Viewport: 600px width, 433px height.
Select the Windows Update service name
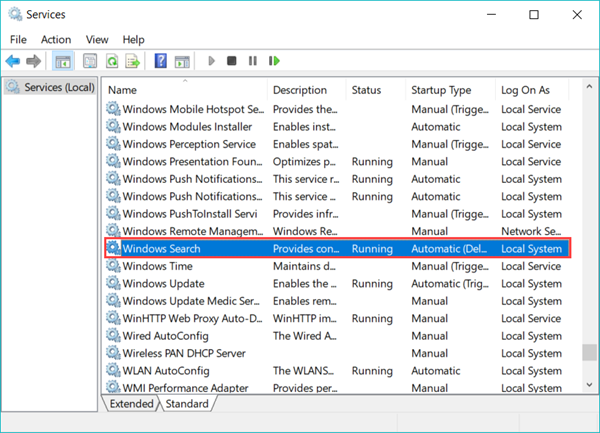[163, 283]
